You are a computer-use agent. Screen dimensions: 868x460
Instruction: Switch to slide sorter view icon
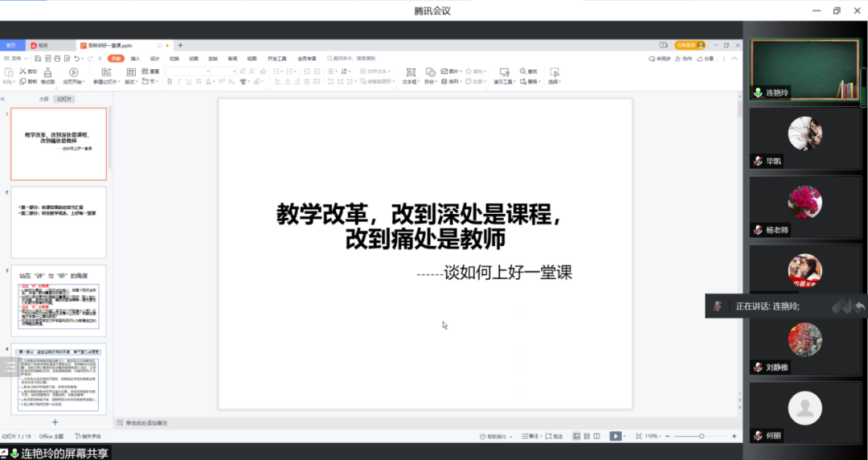pos(587,437)
